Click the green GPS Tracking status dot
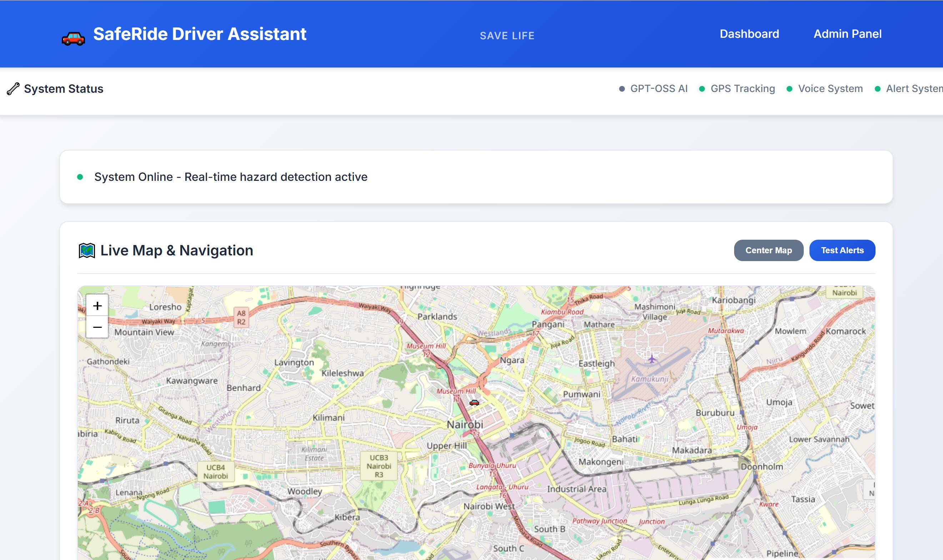943x560 pixels. 702,89
